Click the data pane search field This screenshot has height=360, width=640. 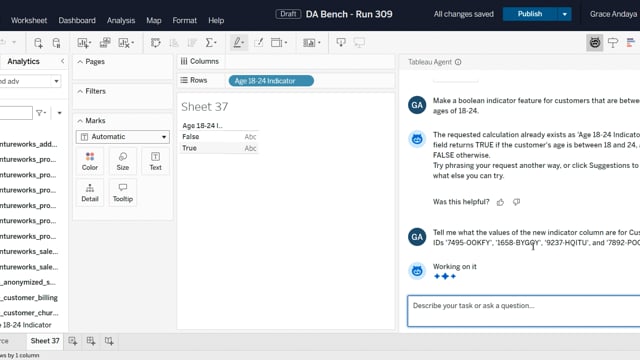click(16, 113)
